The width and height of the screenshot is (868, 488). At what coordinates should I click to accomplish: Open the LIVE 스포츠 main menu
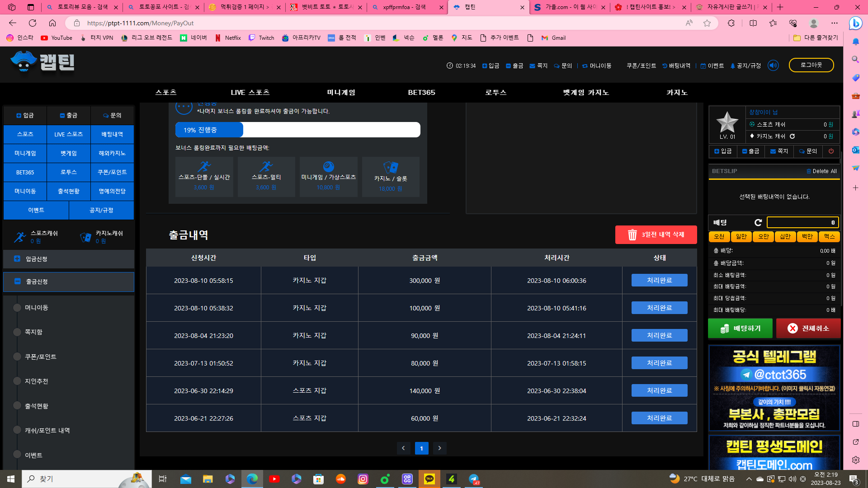coord(250,93)
